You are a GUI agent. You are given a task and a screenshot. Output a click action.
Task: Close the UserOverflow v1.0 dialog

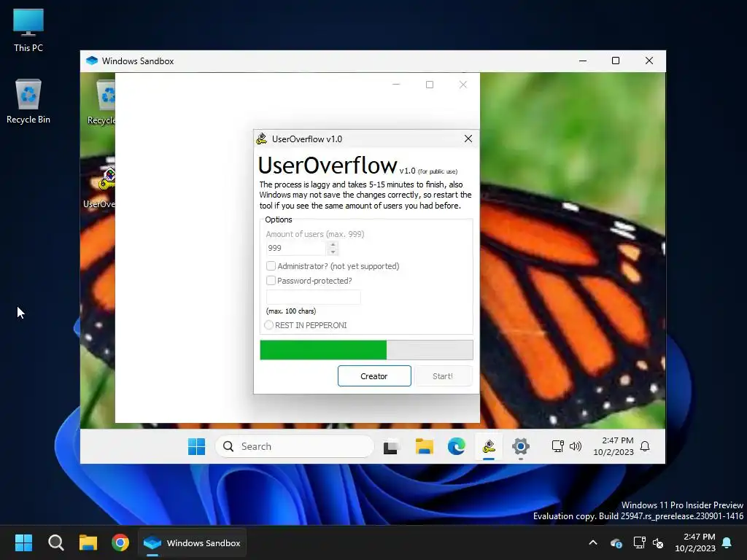tap(468, 139)
